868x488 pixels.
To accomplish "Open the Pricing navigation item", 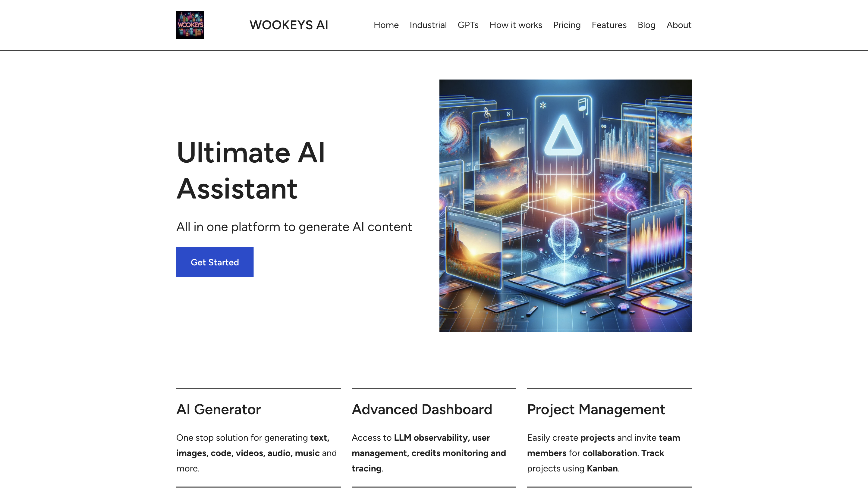I will tap(567, 25).
